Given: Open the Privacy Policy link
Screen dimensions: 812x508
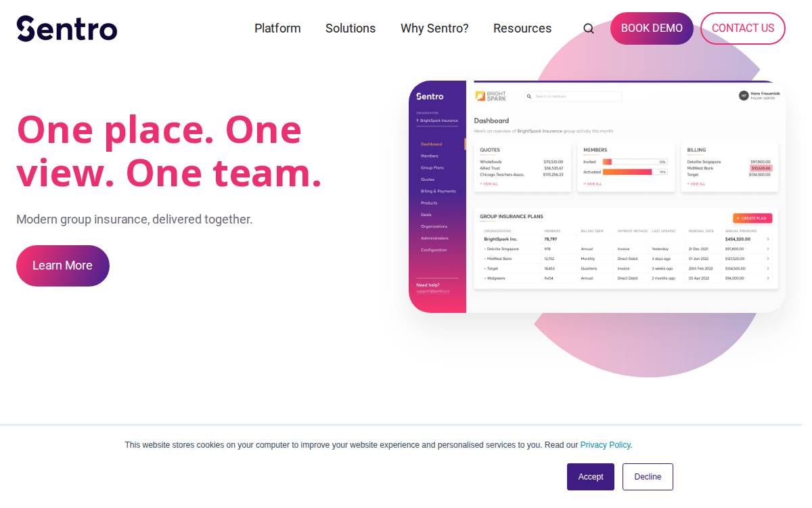Looking at the screenshot, I should 606,445.
